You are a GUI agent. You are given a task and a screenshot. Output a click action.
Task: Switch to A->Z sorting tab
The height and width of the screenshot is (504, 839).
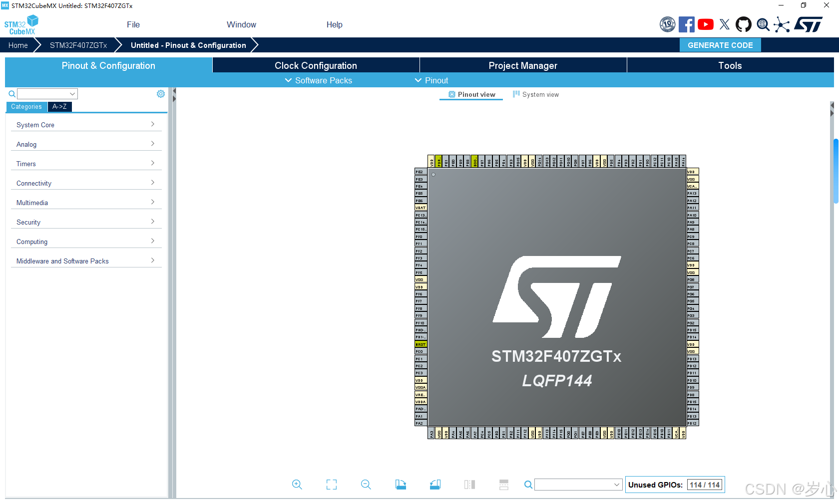pyautogui.click(x=59, y=107)
